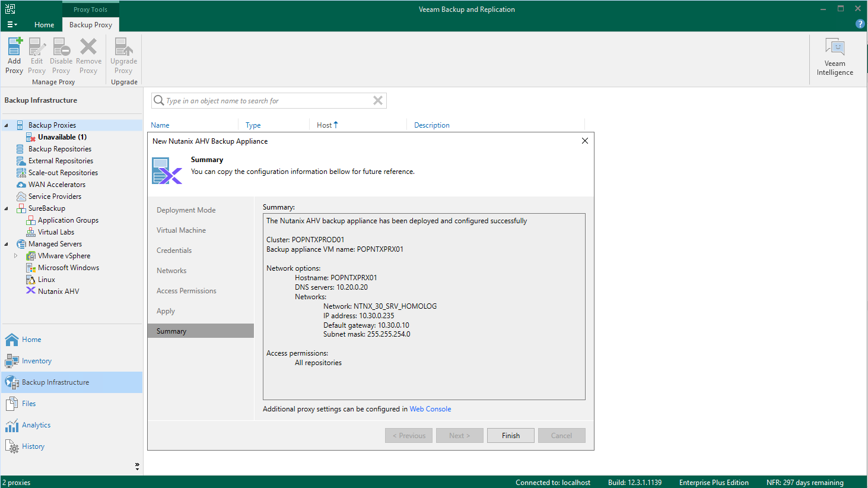Click 'Enterprise Plus Edition' status text
Screen dimensions: 868x488
tap(714, 483)
